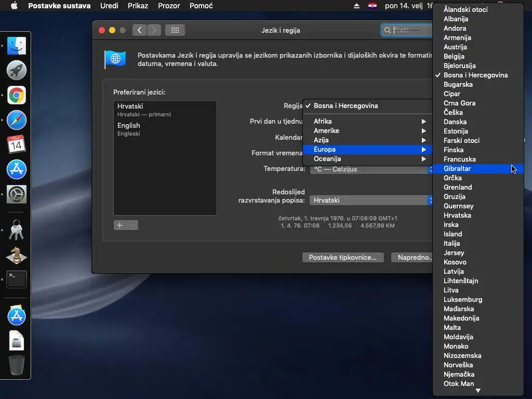
Task: Launch Launchpad rocket icon in Dock
Action: 16,70
